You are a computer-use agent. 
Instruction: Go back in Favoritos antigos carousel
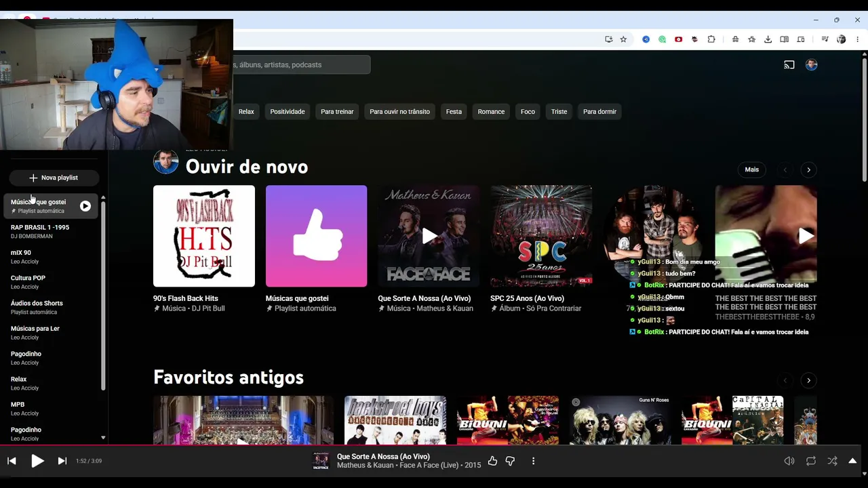point(785,380)
